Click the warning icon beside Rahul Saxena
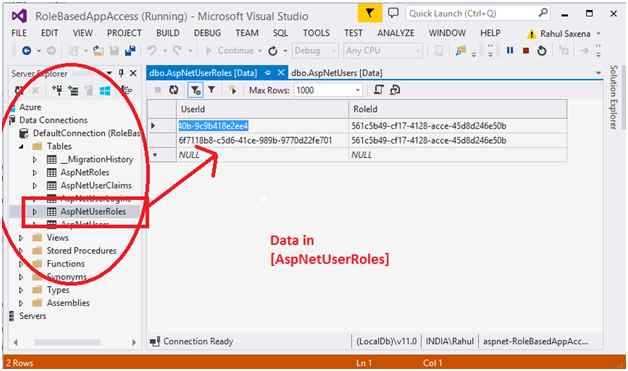The width and height of the screenshot is (628, 371). (x=531, y=34)
